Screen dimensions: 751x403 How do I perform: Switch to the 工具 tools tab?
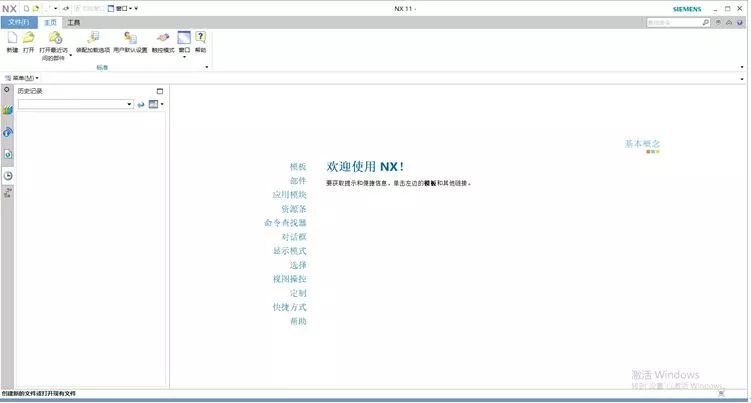pos(73,23)
